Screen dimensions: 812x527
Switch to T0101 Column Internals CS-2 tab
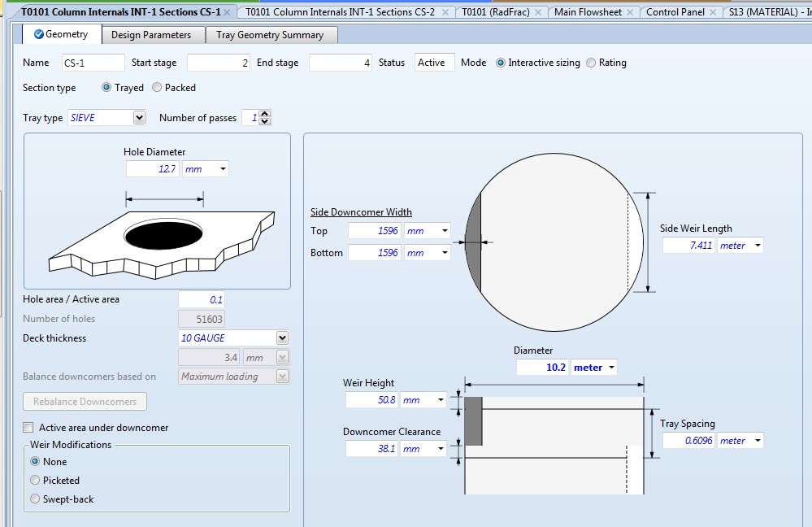point(341,12)
